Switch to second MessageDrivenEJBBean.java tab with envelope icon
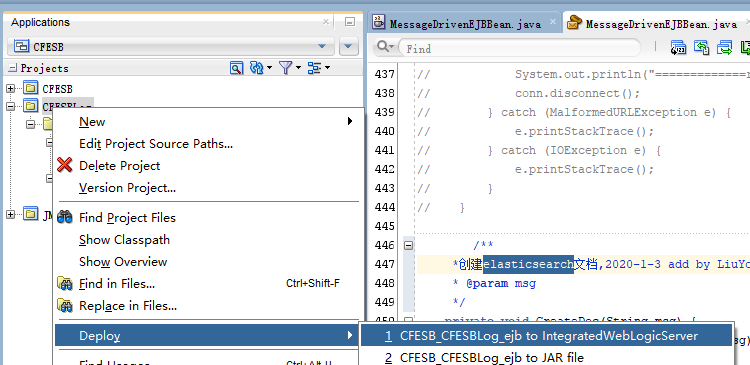This screenshot has width=750, height=365. 661,24
